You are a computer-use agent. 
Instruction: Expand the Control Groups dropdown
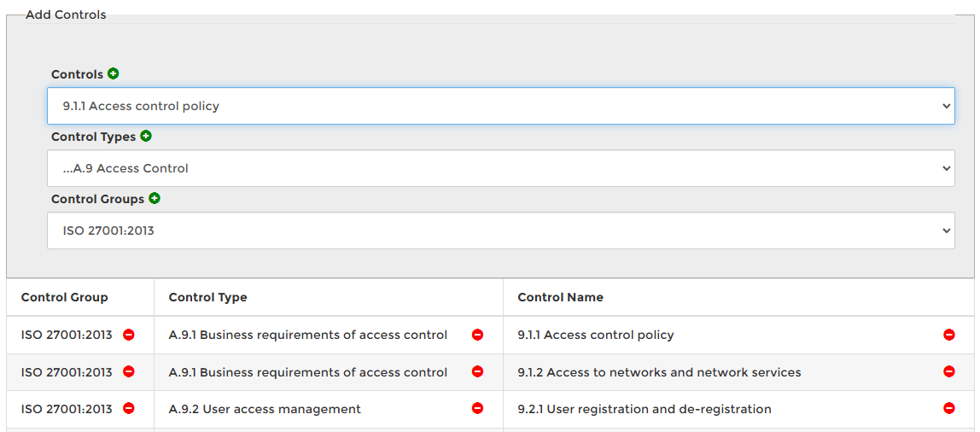(x=500, y=231)
